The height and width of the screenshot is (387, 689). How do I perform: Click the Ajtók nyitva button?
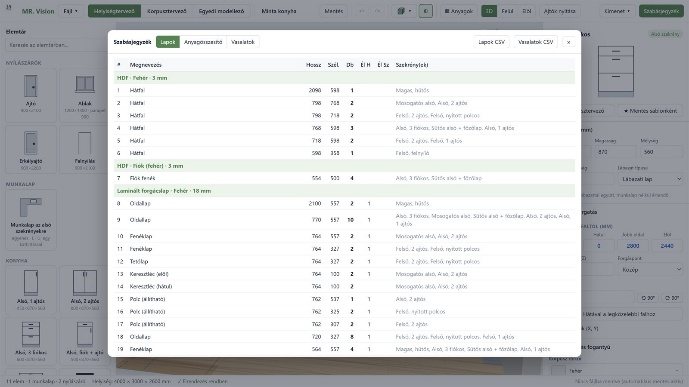pos(559,11)
